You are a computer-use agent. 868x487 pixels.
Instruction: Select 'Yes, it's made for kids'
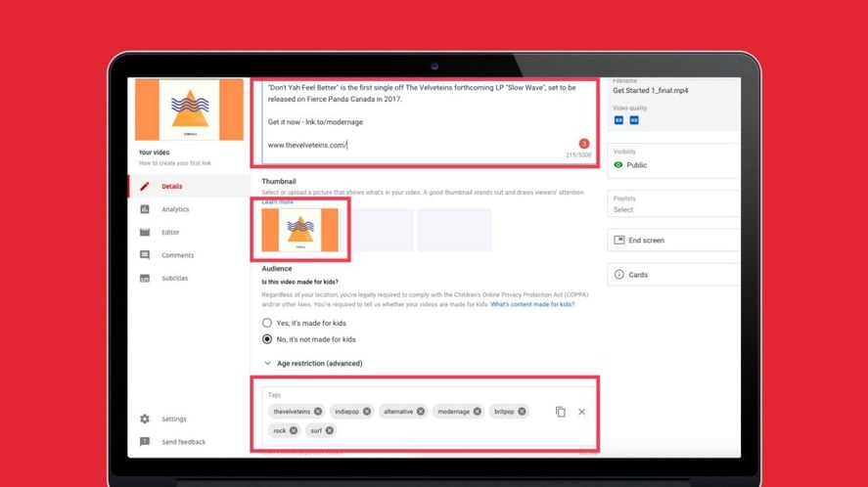pos(267,323)
